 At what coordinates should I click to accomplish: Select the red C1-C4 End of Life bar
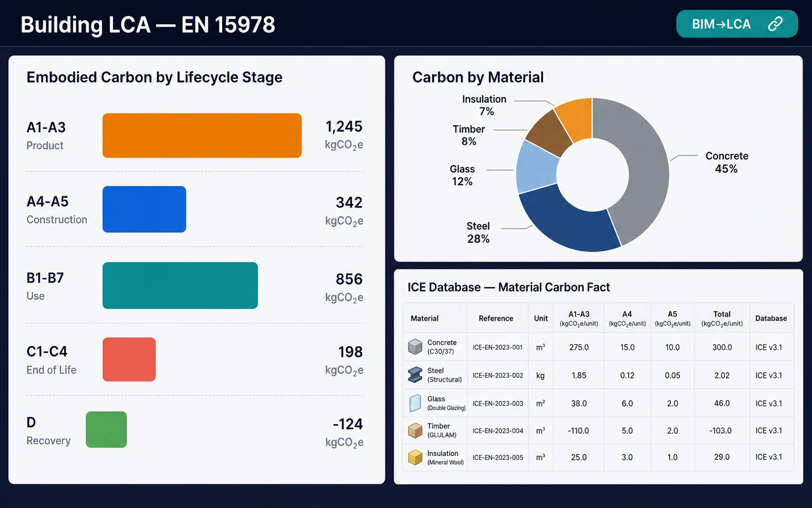click(x=129, y=359)
